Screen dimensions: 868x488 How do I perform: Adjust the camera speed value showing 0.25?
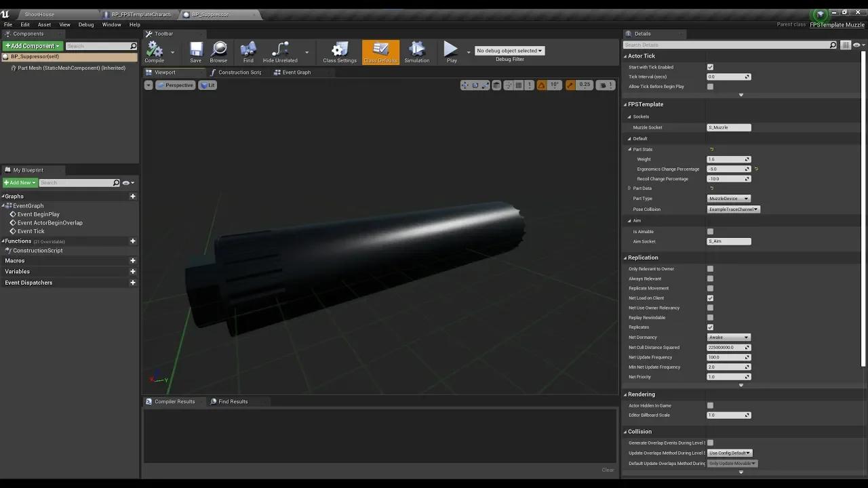coord(584,85)
